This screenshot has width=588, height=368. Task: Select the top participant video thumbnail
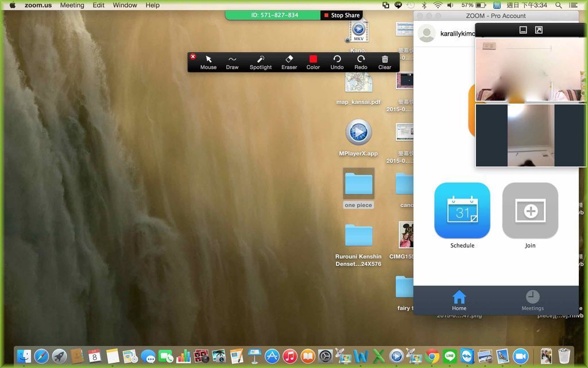point(530,70)
